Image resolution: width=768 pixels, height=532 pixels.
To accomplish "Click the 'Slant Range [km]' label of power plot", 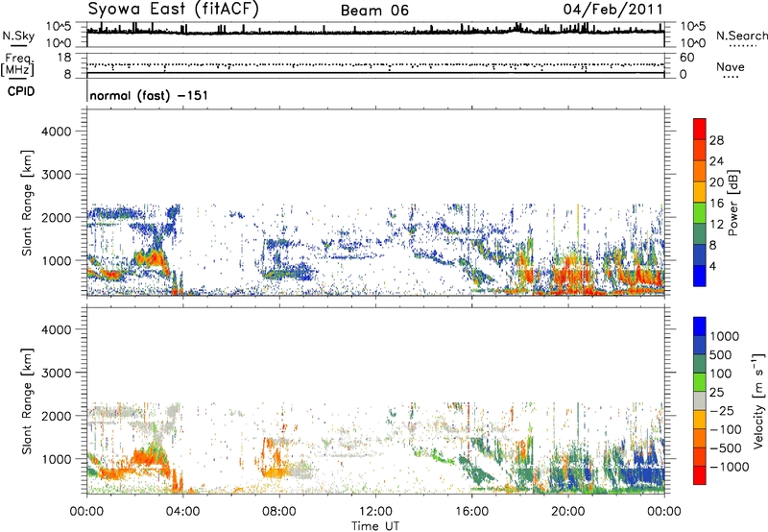I will (x=27, y=203).
